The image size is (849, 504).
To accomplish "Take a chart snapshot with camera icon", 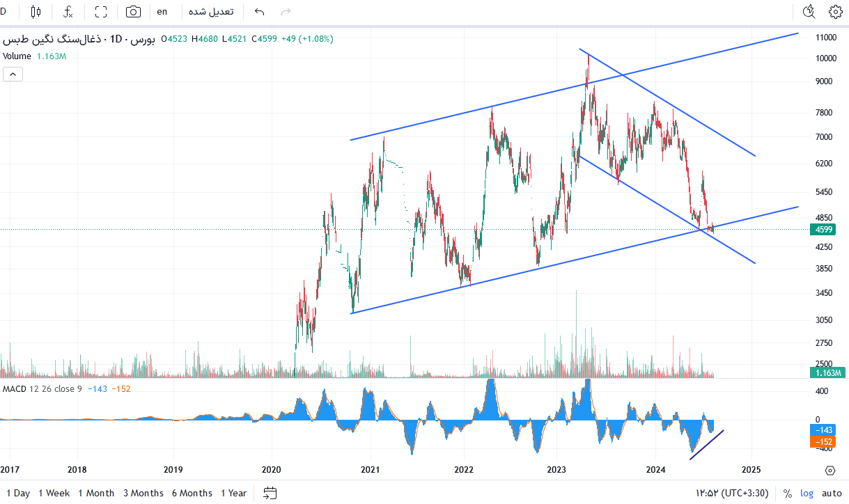I will pyautogui.click(x=133, y=12).
